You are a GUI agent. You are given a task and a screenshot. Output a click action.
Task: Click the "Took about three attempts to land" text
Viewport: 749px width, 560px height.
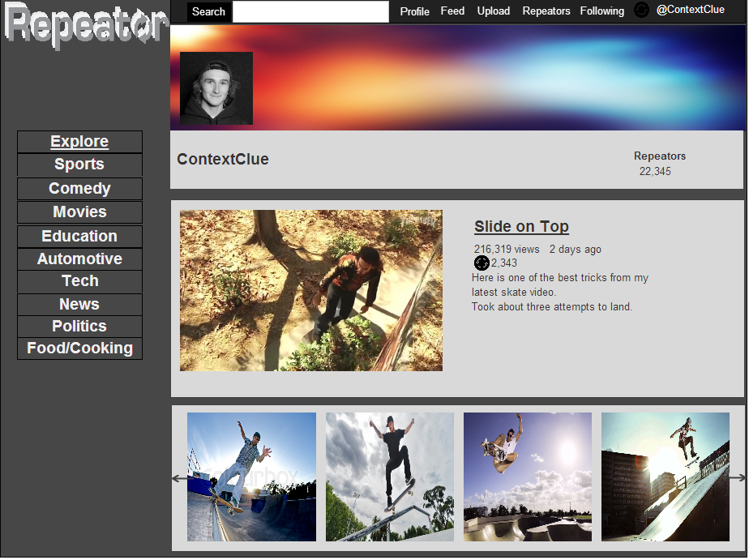click(552, 307)
